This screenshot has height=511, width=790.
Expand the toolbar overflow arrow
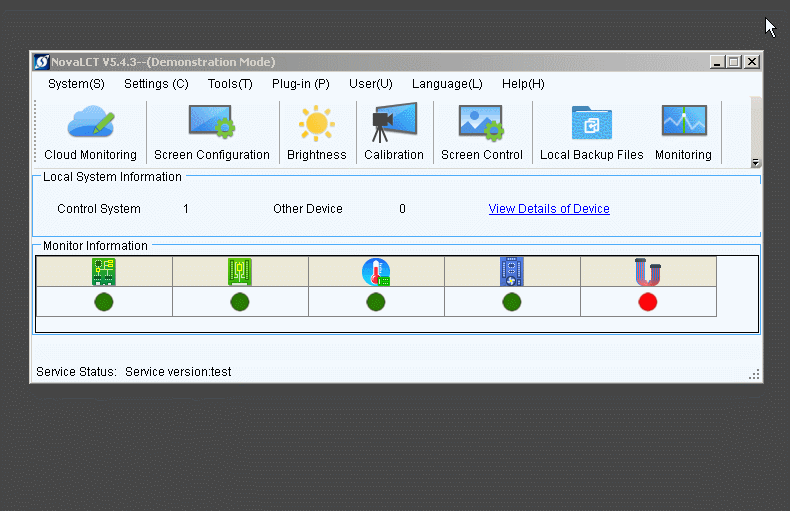tap(755, 163)
